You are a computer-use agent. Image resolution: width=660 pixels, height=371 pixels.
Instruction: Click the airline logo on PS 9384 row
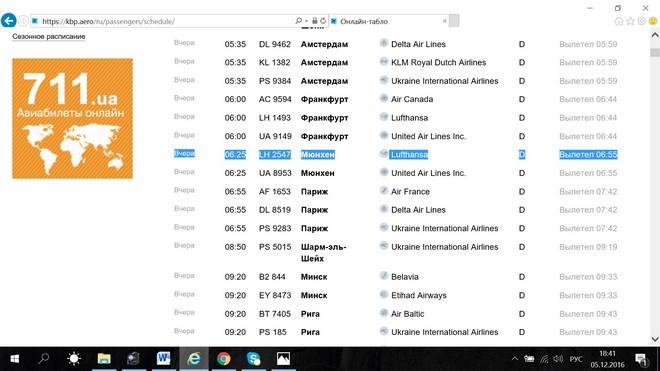pyautogui.click(x=383, y=80)
